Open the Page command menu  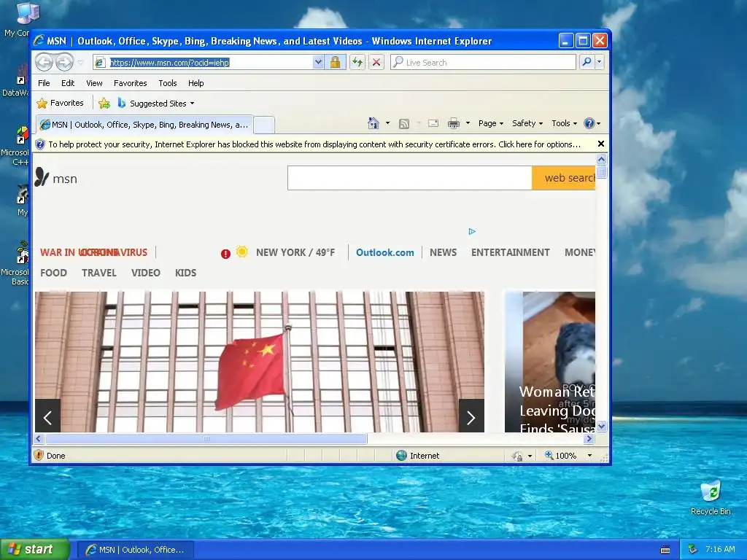(491, 123)
